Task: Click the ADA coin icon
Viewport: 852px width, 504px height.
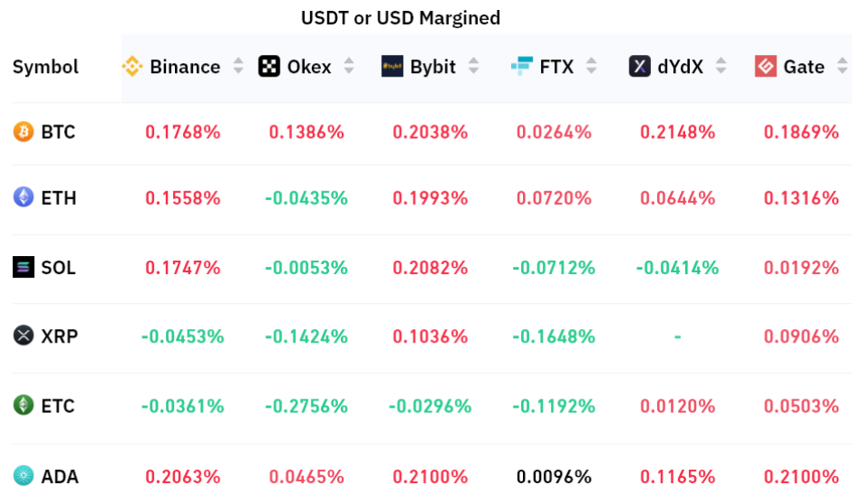Action: coord(23,476)
